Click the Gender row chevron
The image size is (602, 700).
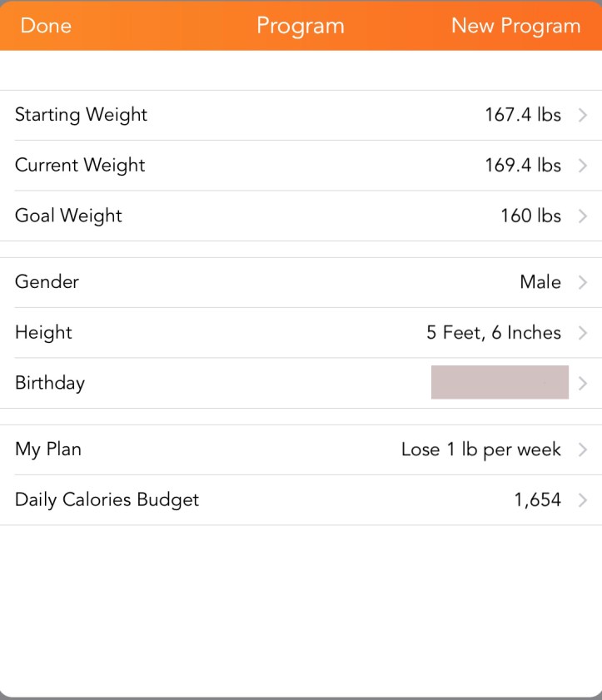tap(582, 283)
